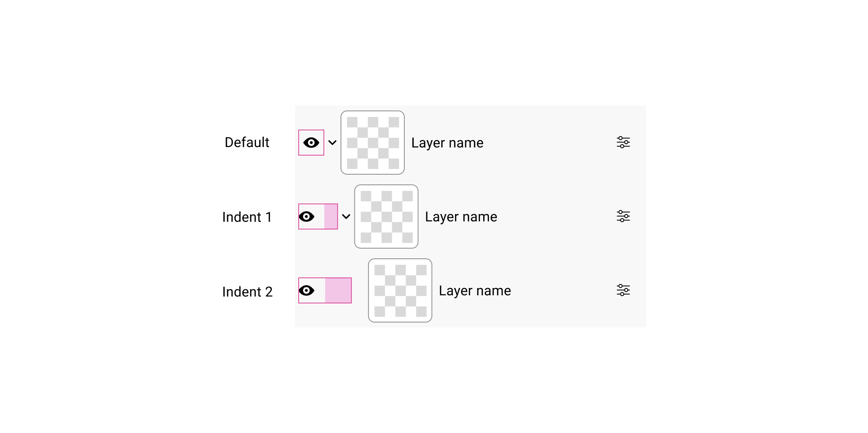The width and height of the screenshot is (868, 433).
Task: Click the "Indent 2" label
Action: (x=247, y=292)
